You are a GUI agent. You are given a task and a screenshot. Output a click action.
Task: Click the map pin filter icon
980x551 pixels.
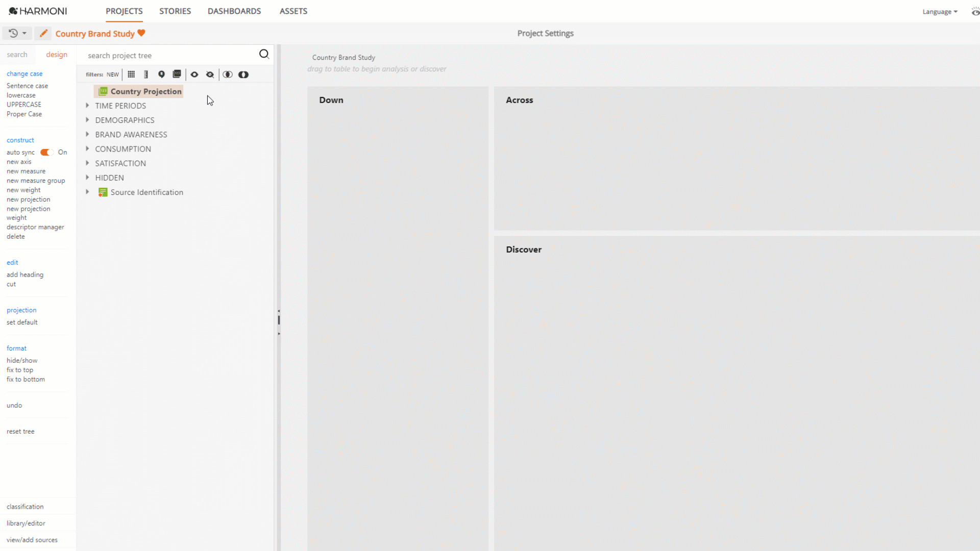[x=161, y=74]
